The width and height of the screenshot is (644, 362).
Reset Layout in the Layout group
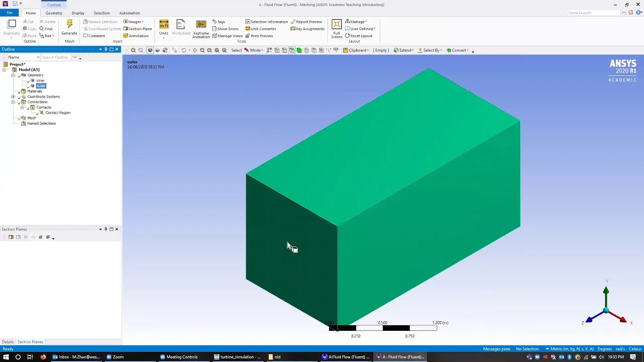tap(359, 36)
